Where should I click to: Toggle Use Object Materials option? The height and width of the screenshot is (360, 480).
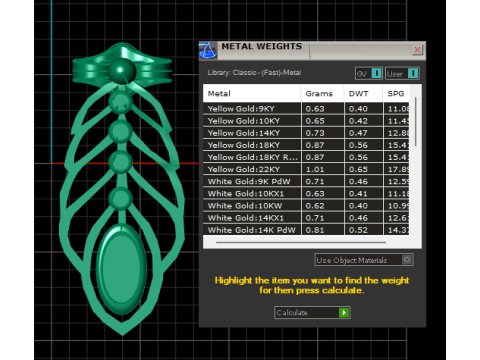364,260
